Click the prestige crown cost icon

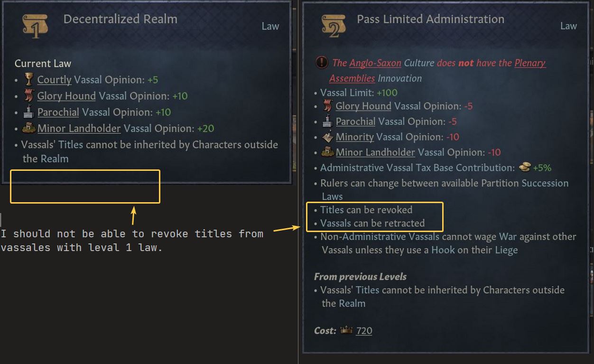coord(346,330)
